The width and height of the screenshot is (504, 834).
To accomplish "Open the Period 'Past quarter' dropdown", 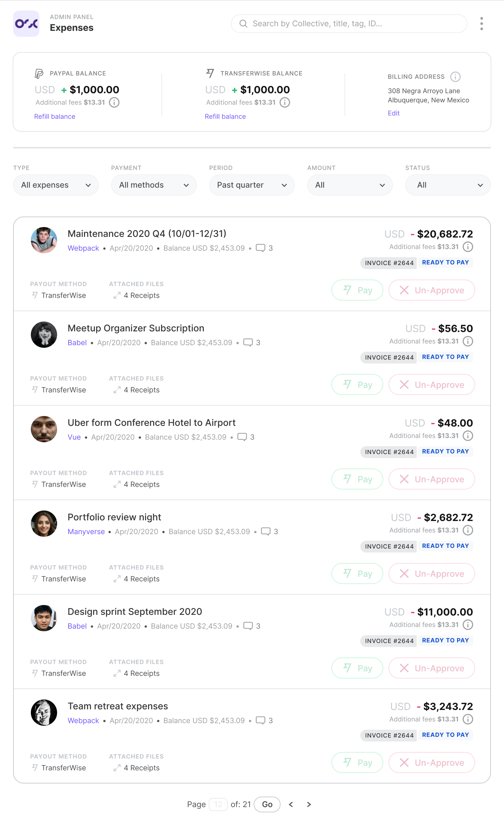I will 251,185.
